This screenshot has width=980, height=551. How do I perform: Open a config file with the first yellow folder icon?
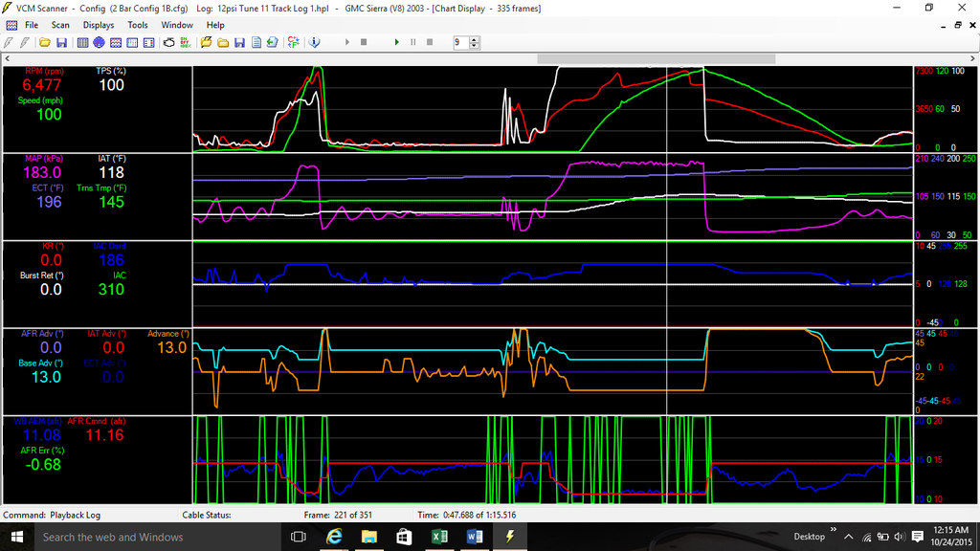point(44,42)
